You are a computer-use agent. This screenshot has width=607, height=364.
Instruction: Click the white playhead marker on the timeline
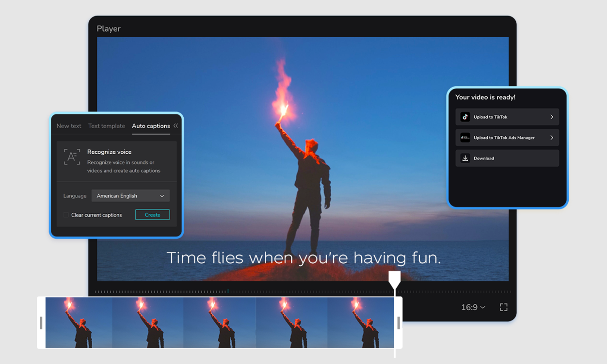(395, 280)
